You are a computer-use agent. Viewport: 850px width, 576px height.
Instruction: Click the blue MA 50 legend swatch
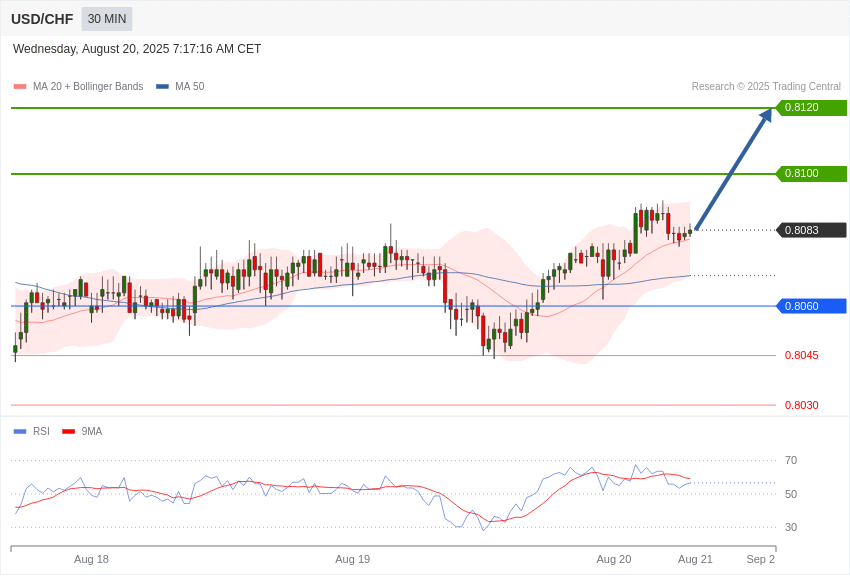pyautogui.click(x=162, y=86)
